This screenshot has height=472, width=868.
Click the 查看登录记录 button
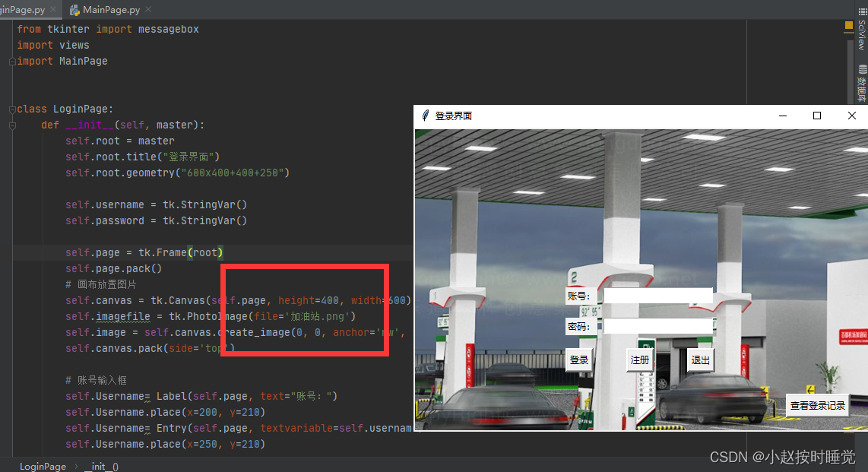coord(816,405)
